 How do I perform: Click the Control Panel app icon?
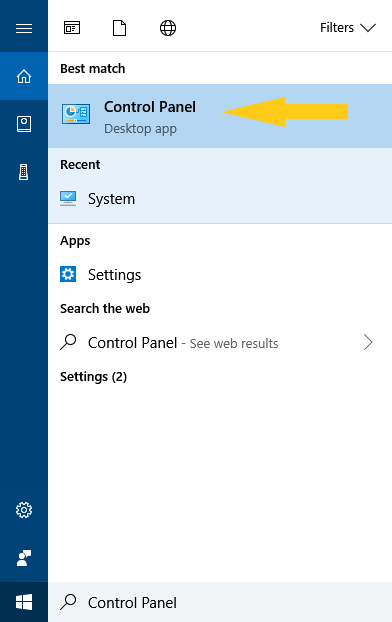tap(76, 114)
